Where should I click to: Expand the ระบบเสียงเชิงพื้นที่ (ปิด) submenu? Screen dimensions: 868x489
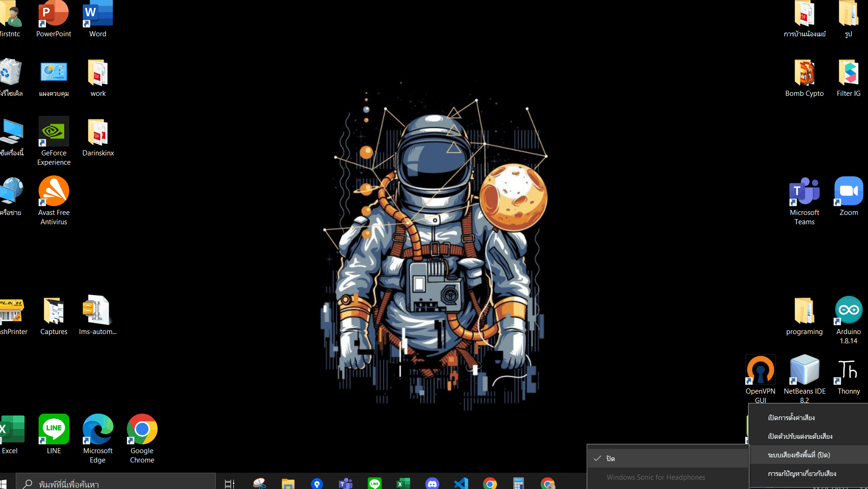tap(808, 455)
